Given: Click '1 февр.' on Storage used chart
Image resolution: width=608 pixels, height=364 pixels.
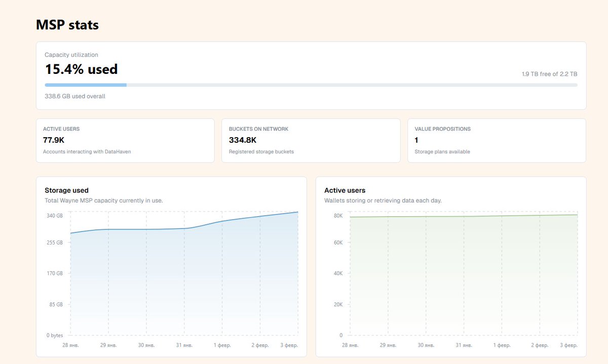Looking at the screenshot, I should [222, 345].
